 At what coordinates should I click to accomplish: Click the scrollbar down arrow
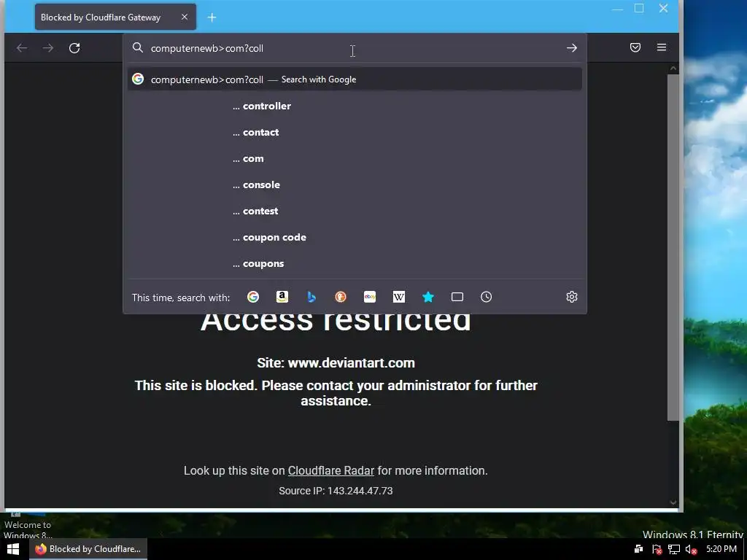click(x=673, y=502)
